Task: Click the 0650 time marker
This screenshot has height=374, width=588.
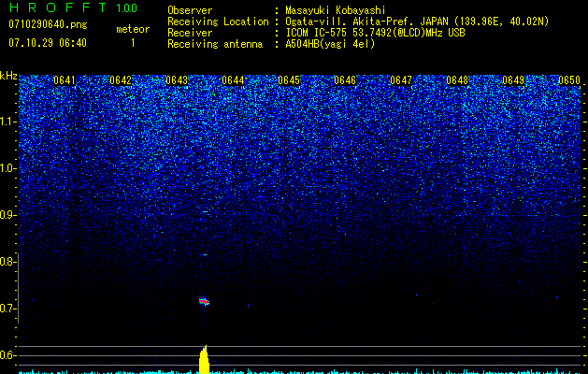Action: click(x=569, y=80)
